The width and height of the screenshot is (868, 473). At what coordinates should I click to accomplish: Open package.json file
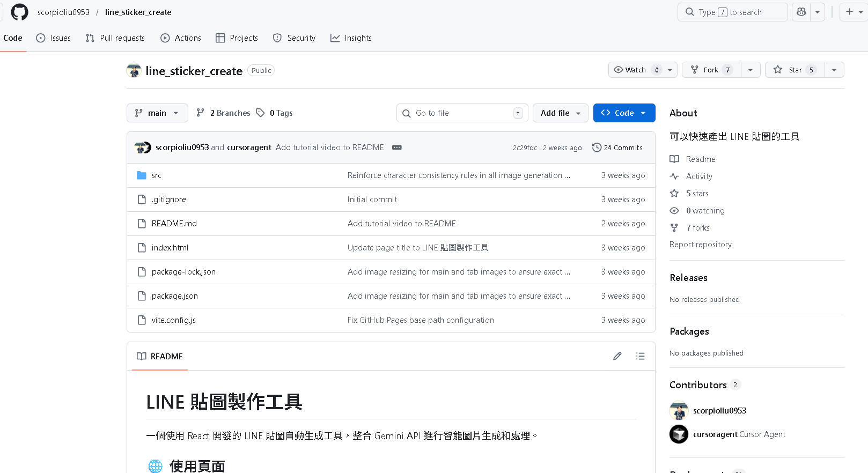175,296
